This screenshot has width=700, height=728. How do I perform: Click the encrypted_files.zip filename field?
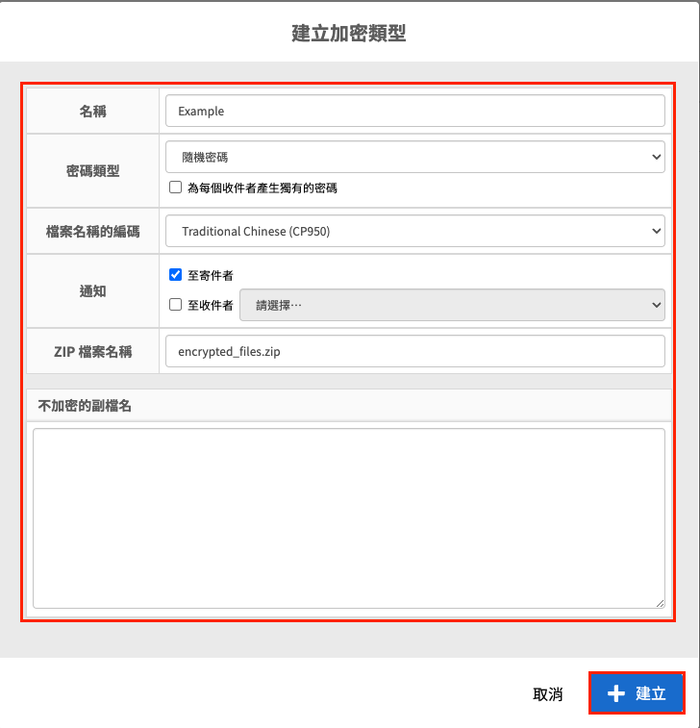pos(414,351)
